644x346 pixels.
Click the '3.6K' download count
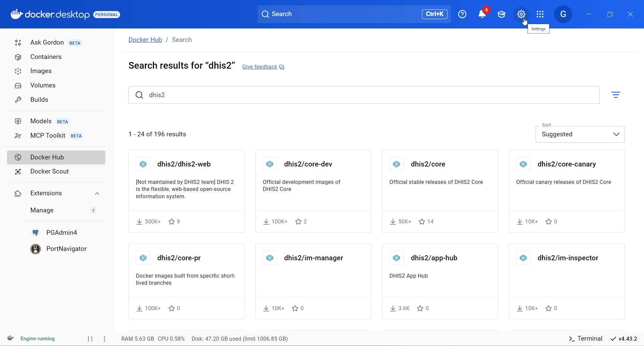404,308
